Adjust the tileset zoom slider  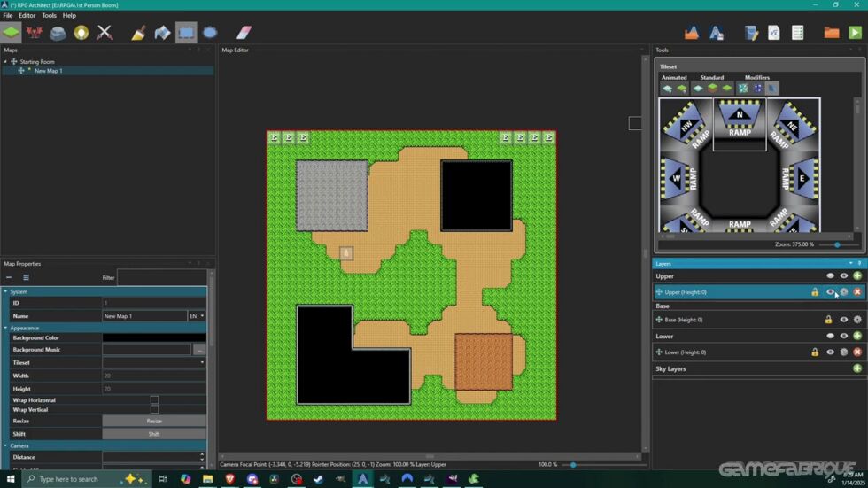coord(837,245)
